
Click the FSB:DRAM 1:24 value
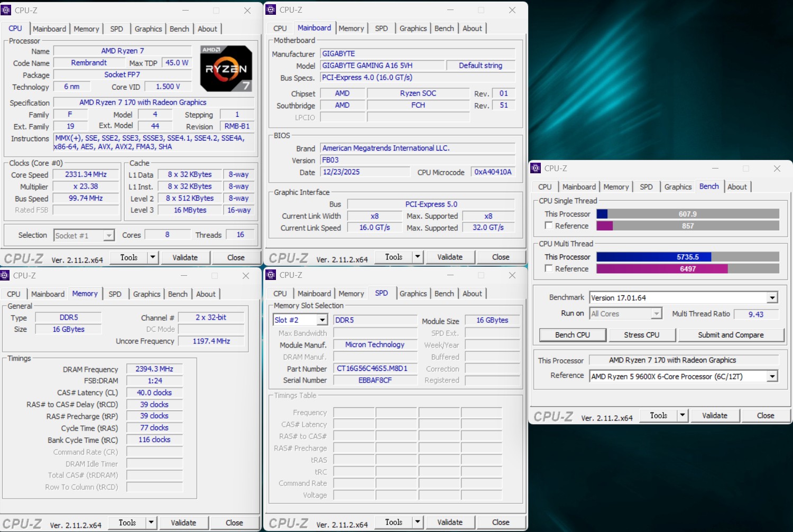point(154,380)
